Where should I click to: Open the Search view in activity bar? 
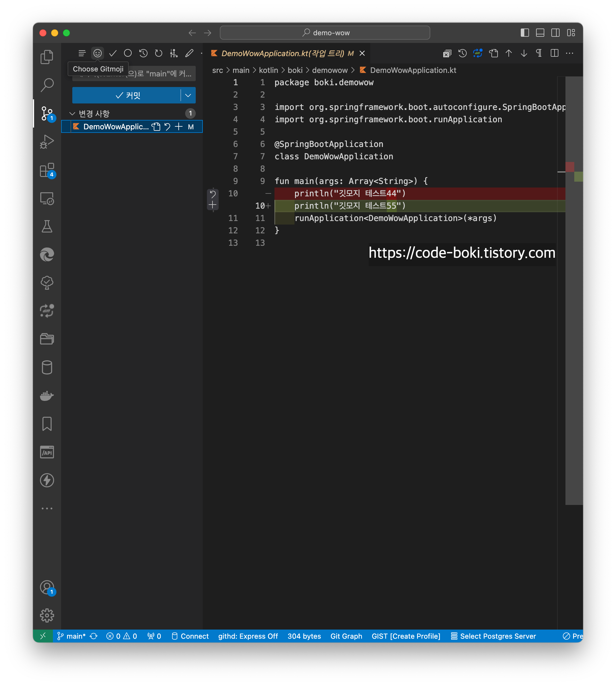pyautogui.click(x=47, y=85)
